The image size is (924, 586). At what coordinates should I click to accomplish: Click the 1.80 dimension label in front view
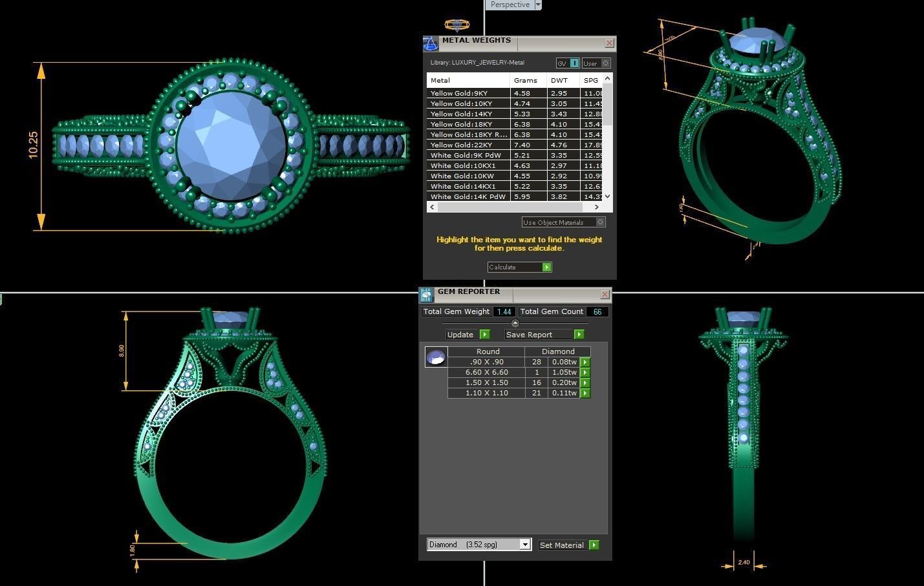point(133,550)
